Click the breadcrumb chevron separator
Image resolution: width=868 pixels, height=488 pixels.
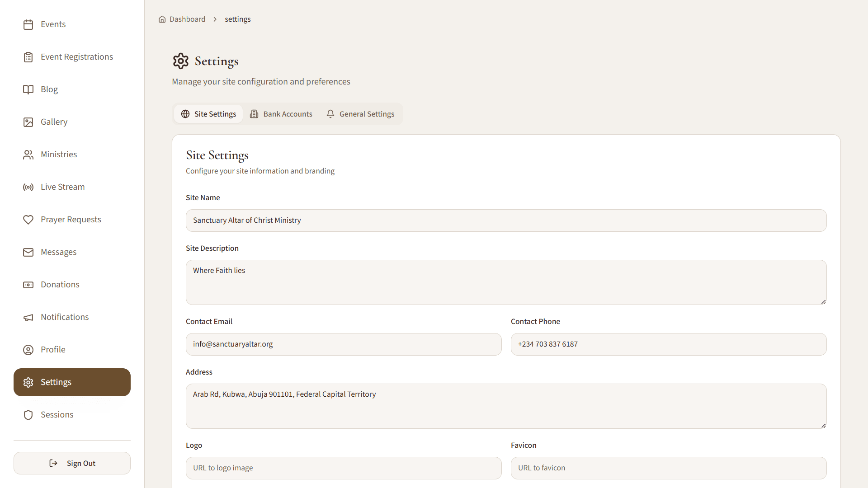pos(215,19)
